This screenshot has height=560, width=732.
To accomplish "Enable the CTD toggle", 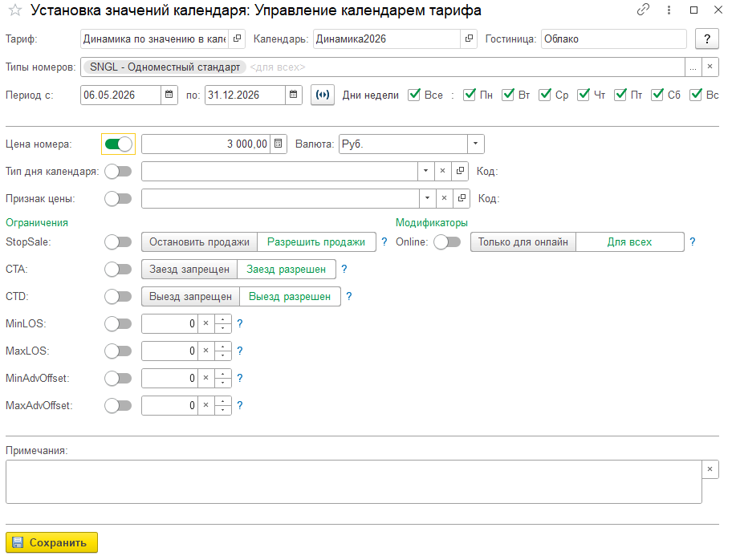I will (x=118, y=296).
